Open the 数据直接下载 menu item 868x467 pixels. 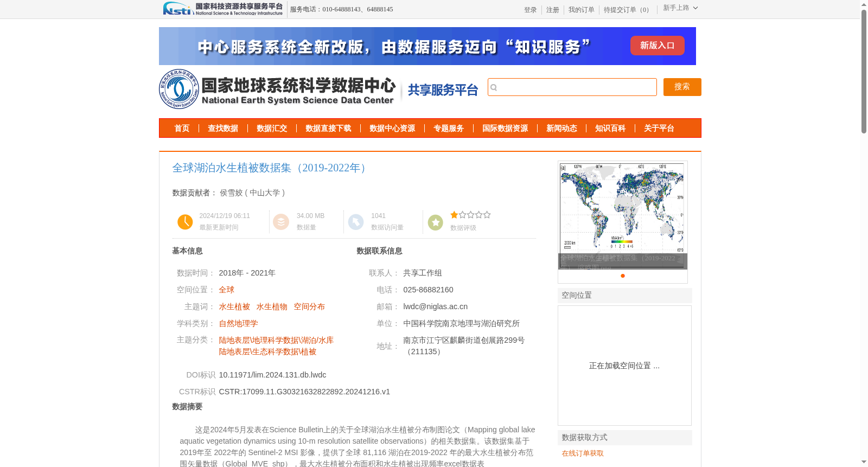pyautogui.click(x=328, y=129)
